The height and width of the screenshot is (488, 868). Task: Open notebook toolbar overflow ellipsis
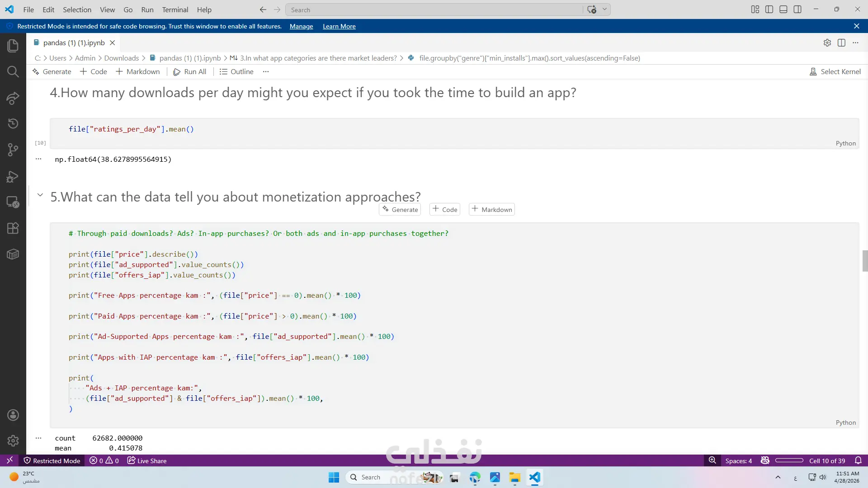(266, 71)
